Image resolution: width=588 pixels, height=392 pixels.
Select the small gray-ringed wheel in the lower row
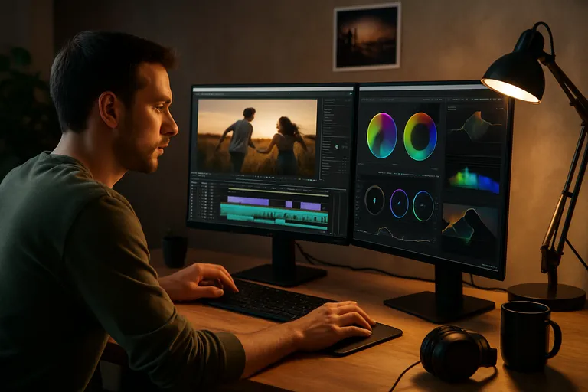click(x=374, y=200)
